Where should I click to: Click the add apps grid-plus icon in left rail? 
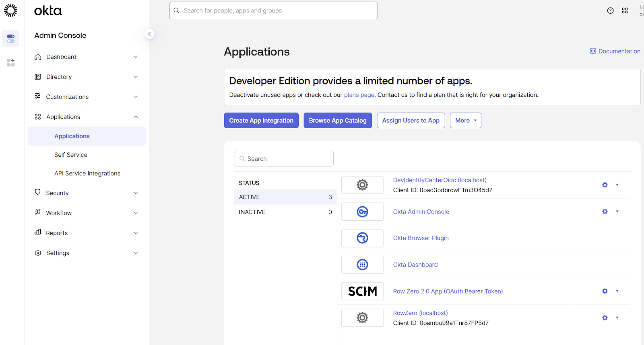11,63
